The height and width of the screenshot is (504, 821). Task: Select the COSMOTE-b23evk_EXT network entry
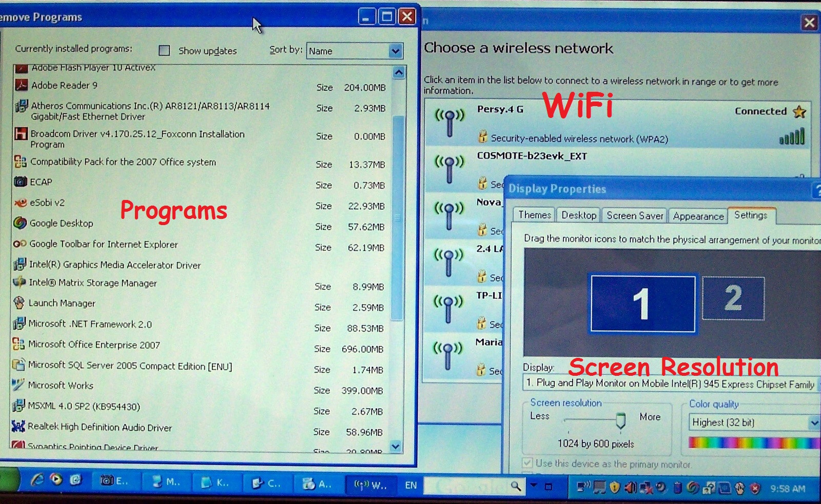(618, 170)
